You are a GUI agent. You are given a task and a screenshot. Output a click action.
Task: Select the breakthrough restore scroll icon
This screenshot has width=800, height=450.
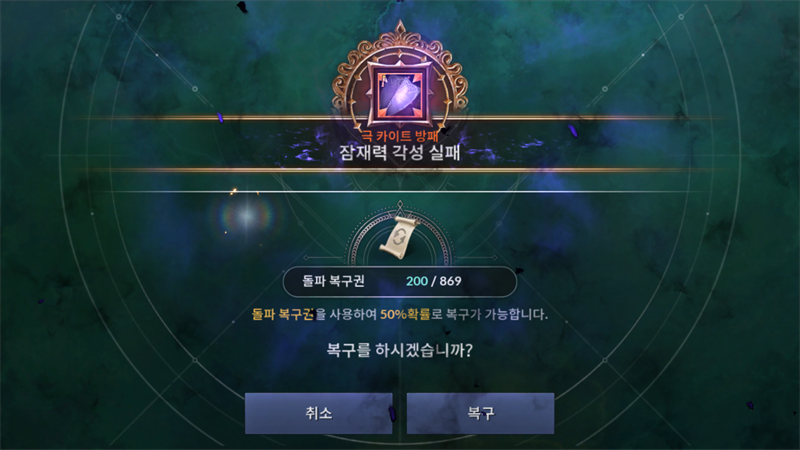coord(399,237)
